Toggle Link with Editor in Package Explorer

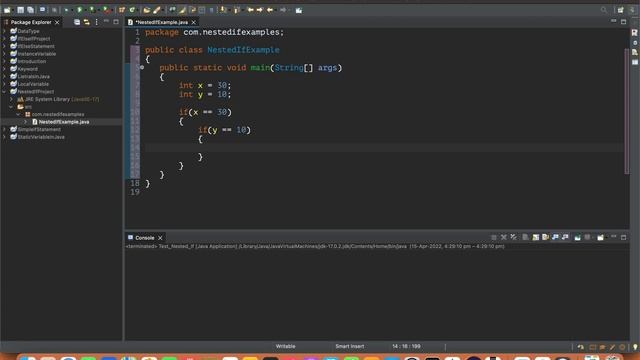coord(87,22)
